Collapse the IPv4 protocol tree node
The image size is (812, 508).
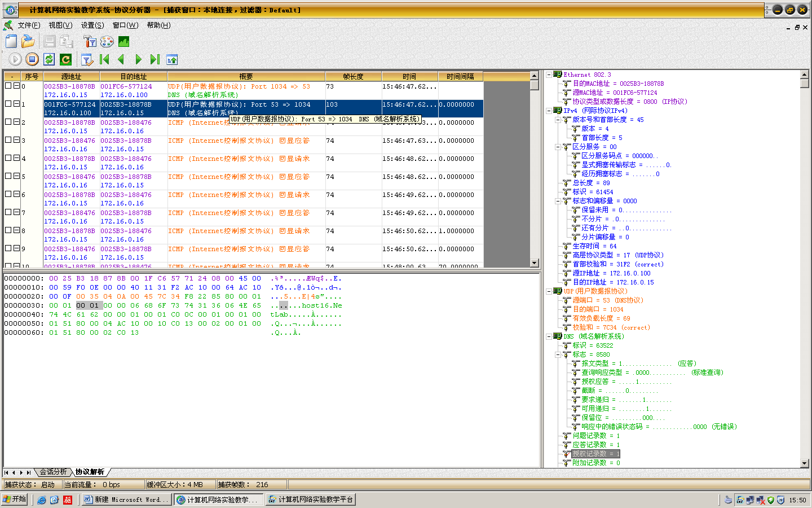tap(549, 111)
